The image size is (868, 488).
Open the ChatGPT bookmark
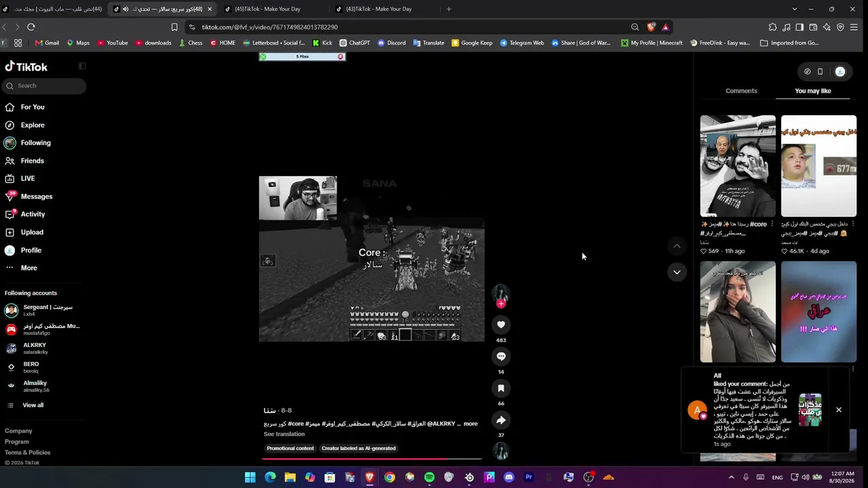(355, 43)
